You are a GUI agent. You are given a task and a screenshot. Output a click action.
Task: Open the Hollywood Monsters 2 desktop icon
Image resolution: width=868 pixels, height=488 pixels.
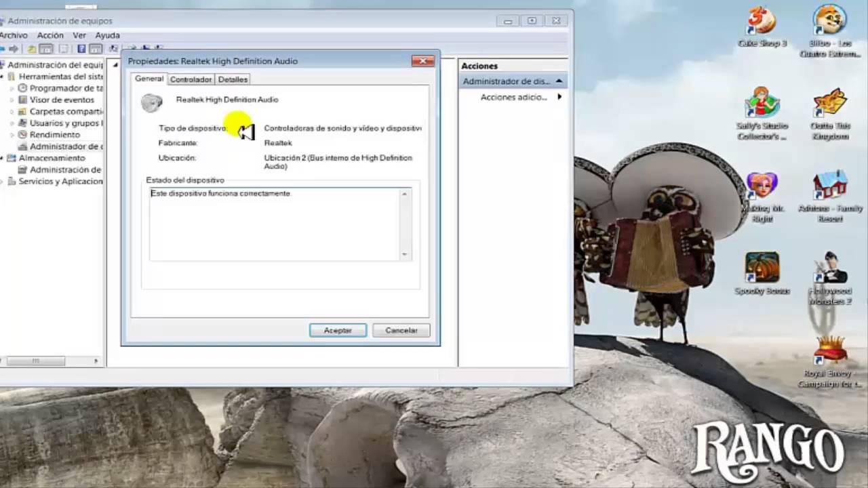(830, 278)
